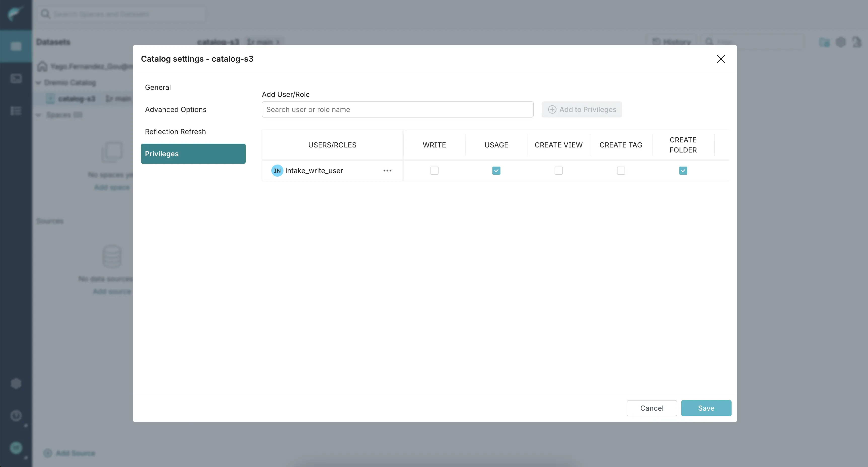Enable WRITE privilege for intake_write_user
This screenshot has height=467, width=868.
[x=434, y=171]
